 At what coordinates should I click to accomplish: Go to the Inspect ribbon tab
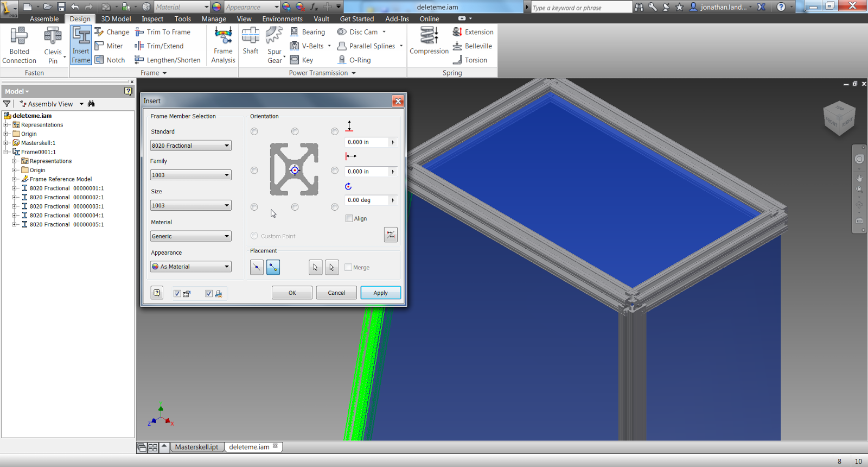(x=152, y=19)
